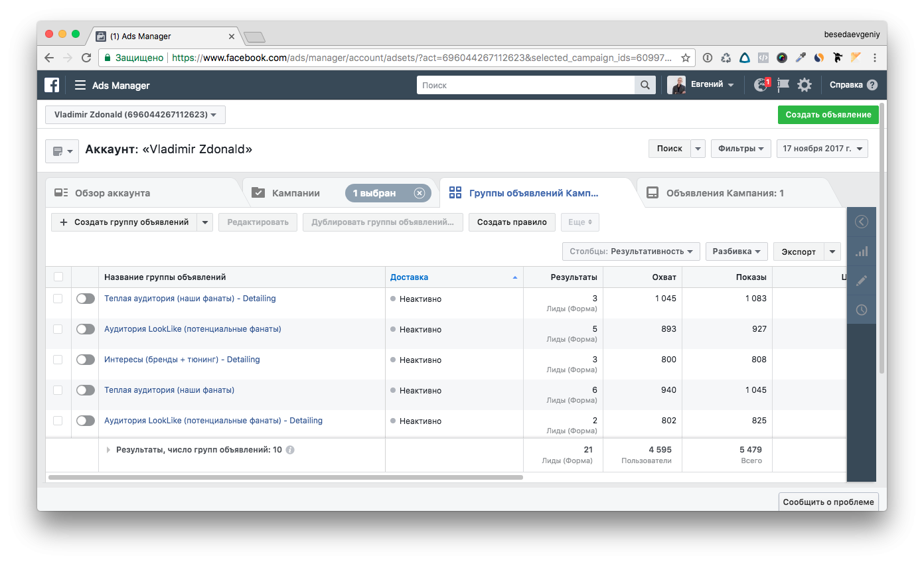This screenshot has height=564, width=924.
Task: Click the search magnifier button
Action: pyautogui.click(x=645, y=85)
